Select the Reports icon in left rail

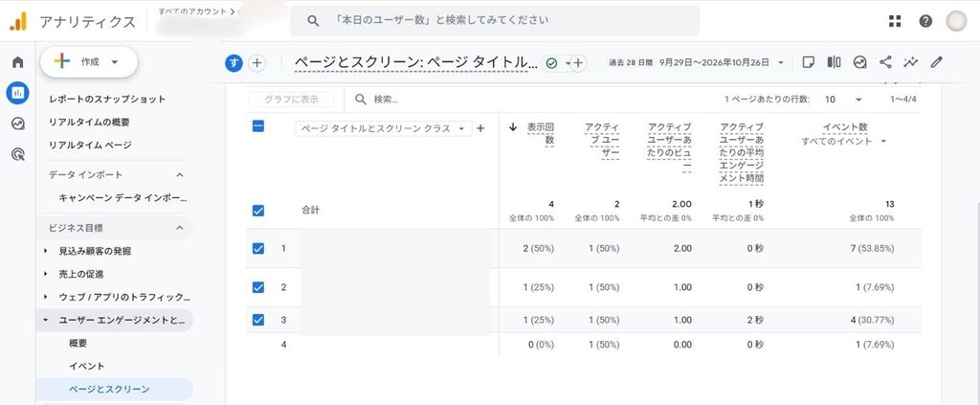(x=17, y=93)
